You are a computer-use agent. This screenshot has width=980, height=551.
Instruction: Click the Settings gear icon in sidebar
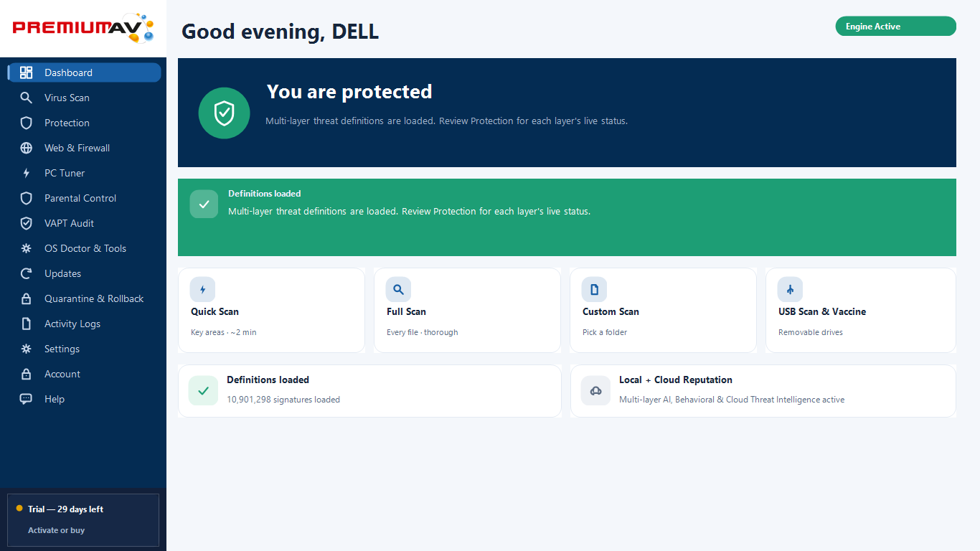pos(27,349)
